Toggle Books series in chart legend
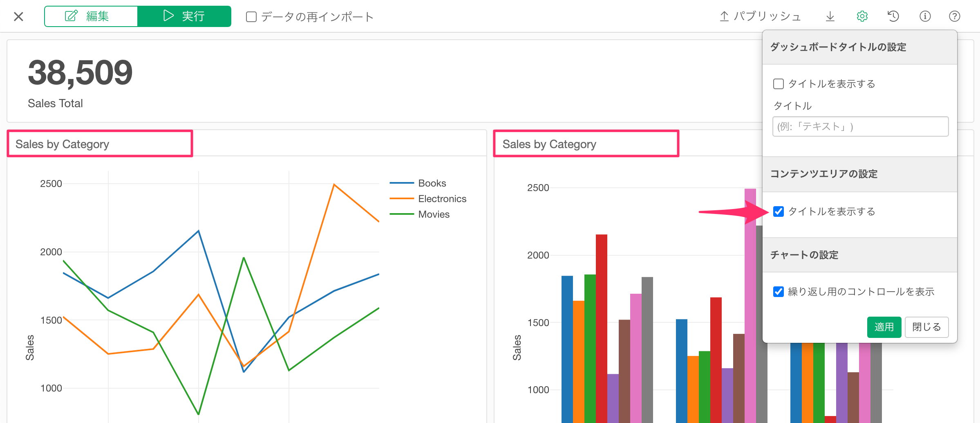This screenshot has width=980, height=423. click(432, 183)
